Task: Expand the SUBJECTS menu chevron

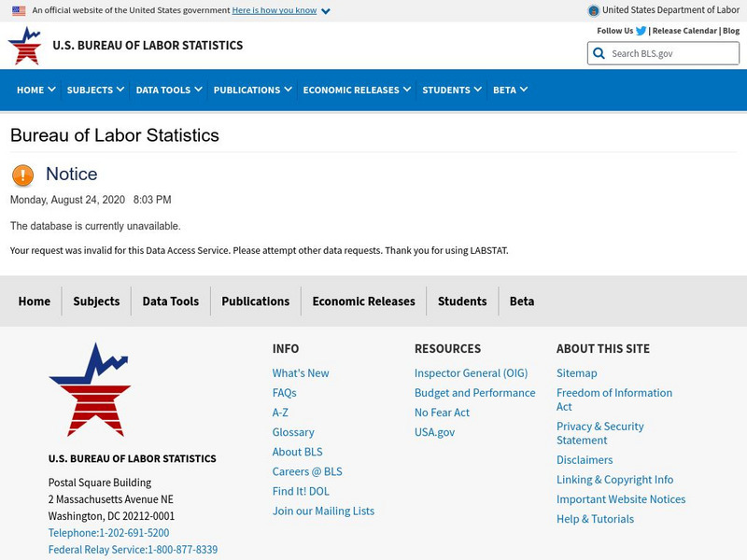Action: pos(120,89)
